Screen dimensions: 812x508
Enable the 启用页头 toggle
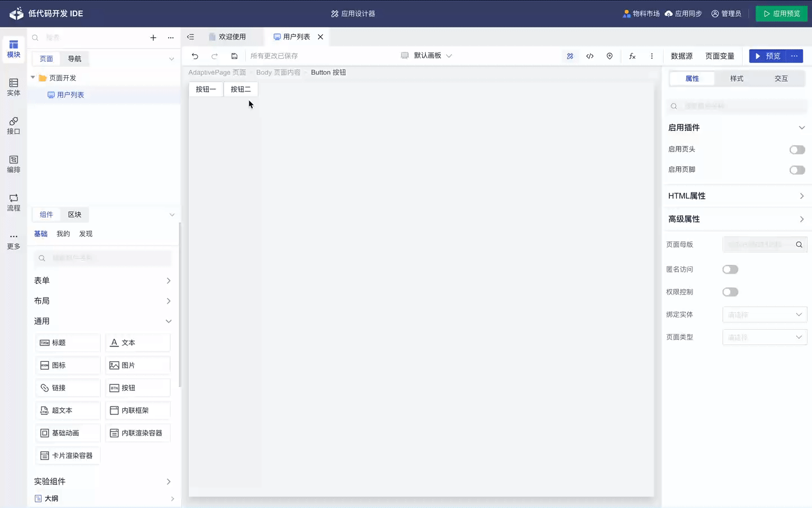pos(797,150)
